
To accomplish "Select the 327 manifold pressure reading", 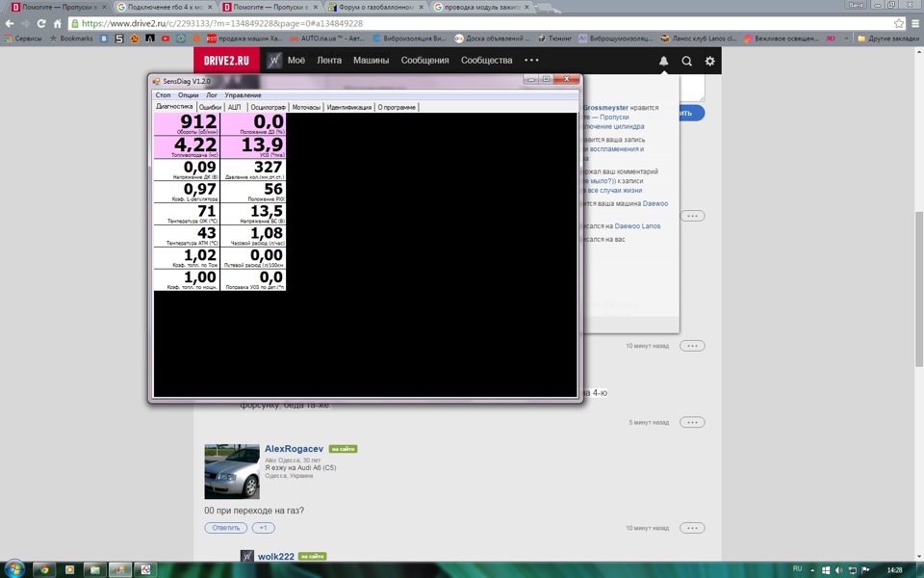I will (x=253, y=170).
